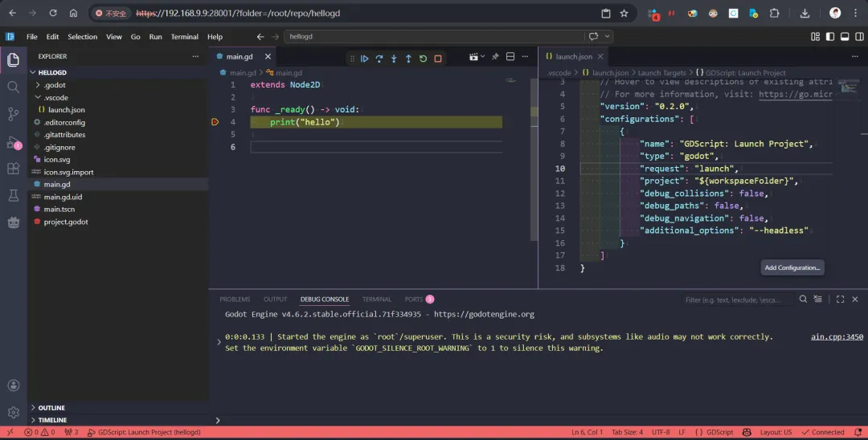The height and width of the screenshot is (440, 868).
Task: Open the Source Control view
Action: point(13,114)
